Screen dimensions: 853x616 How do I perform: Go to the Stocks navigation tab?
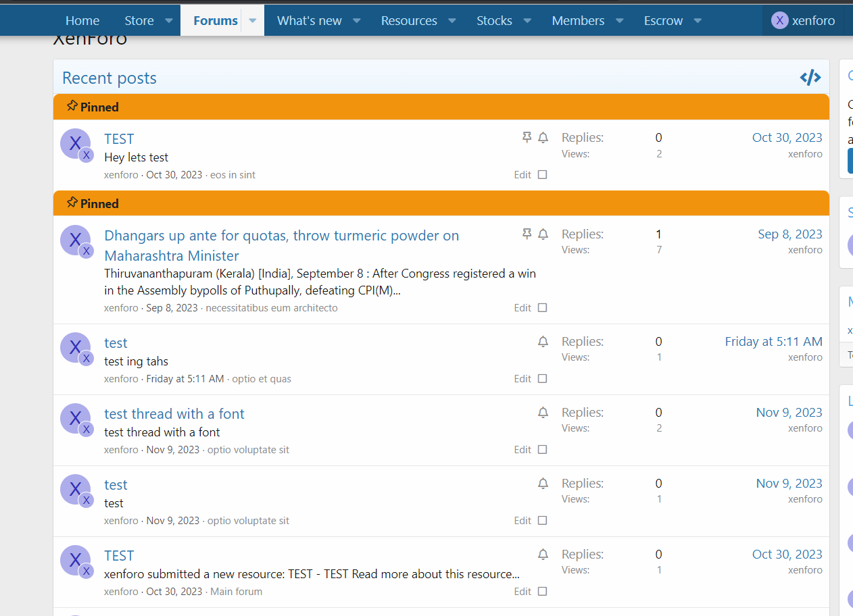494,21
